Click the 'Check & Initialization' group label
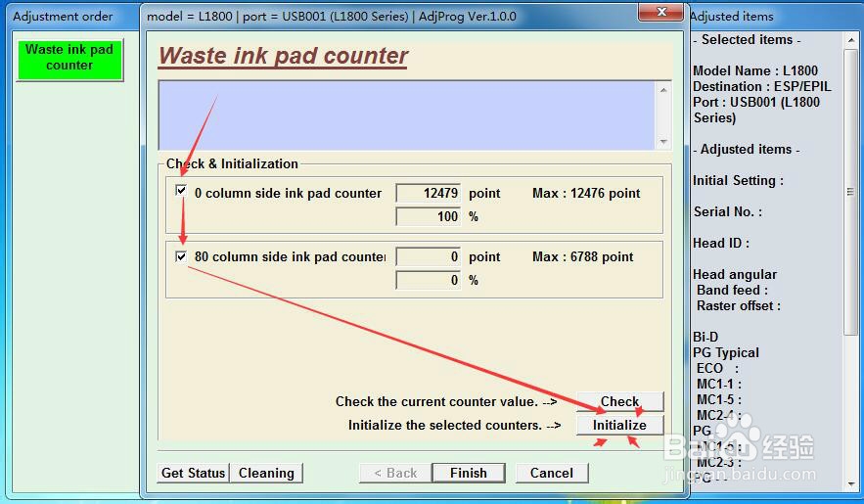 tap(232, 163)
